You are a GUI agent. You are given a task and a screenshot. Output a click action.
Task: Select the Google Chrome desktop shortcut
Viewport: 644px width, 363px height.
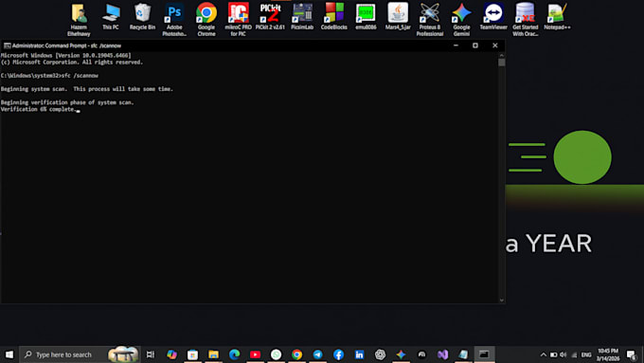pos(206,19)
